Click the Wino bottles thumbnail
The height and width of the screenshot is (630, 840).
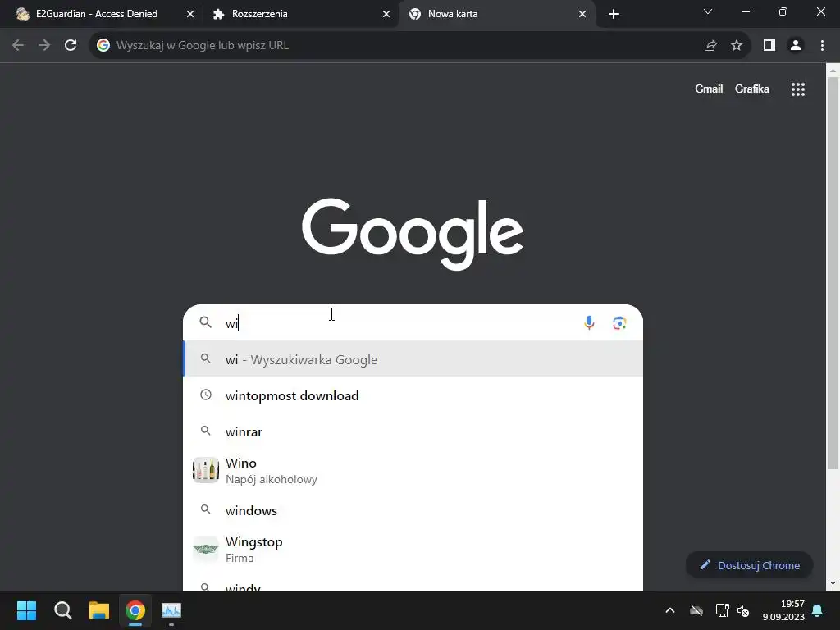coord(206,470)
